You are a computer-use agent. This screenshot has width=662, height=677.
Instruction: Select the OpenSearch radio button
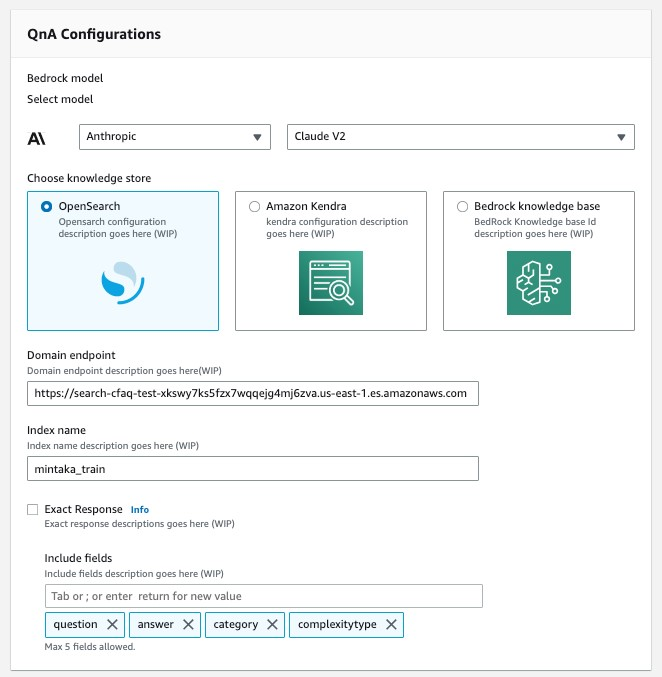pyautogui.click(x=46, y=207)
